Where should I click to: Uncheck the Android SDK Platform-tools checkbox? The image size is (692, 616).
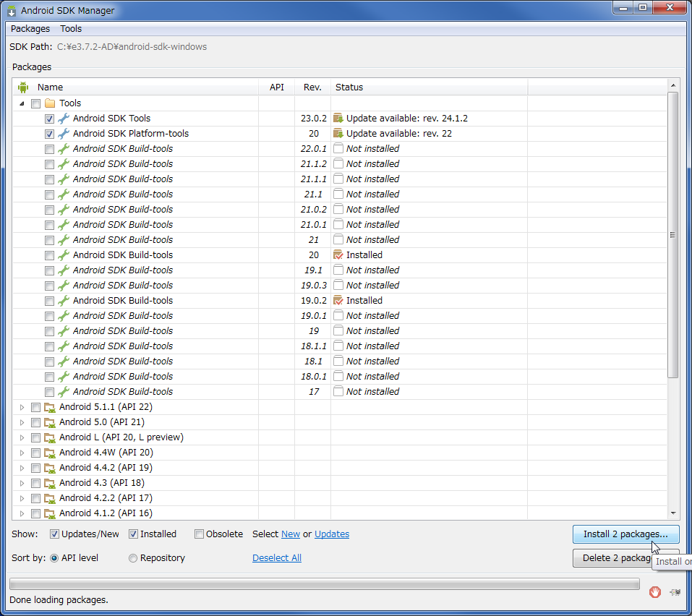click(49, 134)
